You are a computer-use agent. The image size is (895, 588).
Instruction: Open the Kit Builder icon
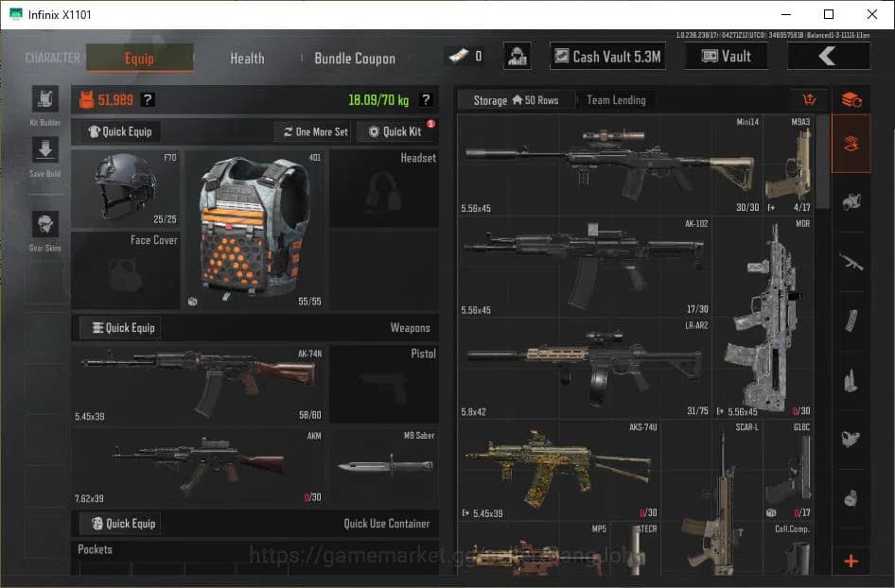(x=45, y=100)
